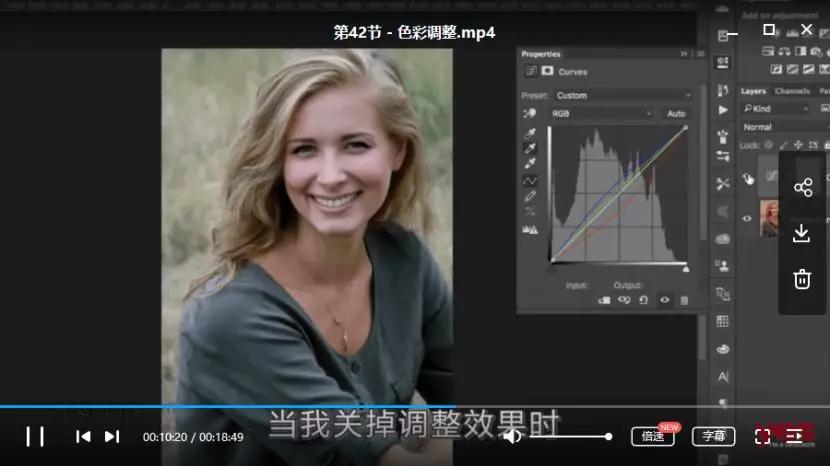Screen dimensions: 830x466
Task: Pick the gray point eyedropper in Curves
Action: (530, 148)
